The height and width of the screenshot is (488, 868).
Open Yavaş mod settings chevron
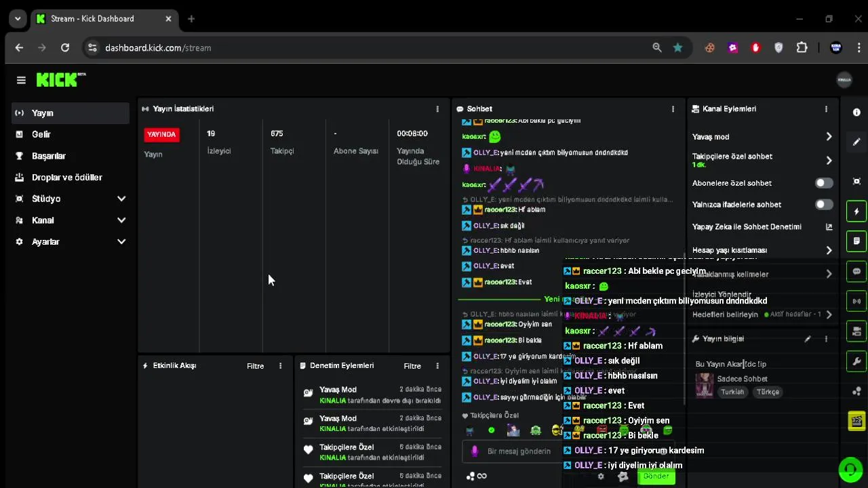[x=829, y=137]
